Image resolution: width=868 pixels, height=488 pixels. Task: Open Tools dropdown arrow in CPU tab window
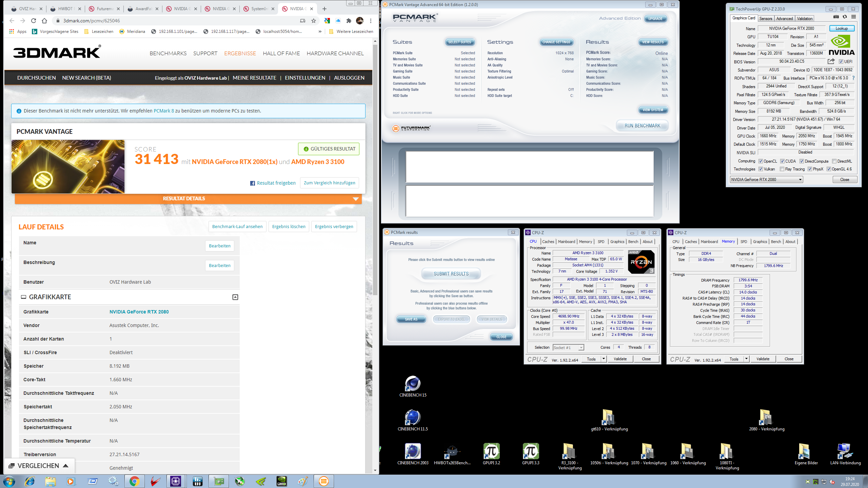coord(604,359)
